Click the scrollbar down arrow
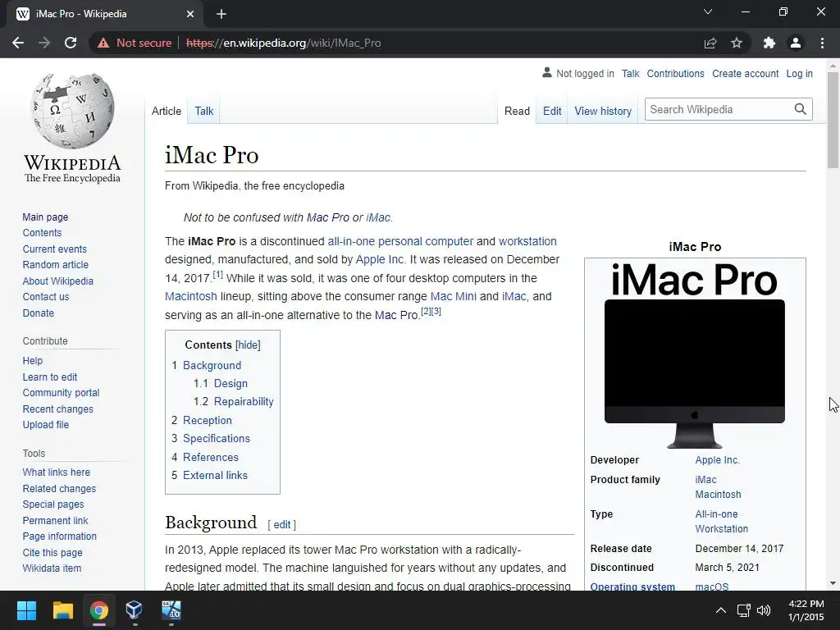Image resolution: width=840 pixels, height=630 pixels. (x=833, y=583)
